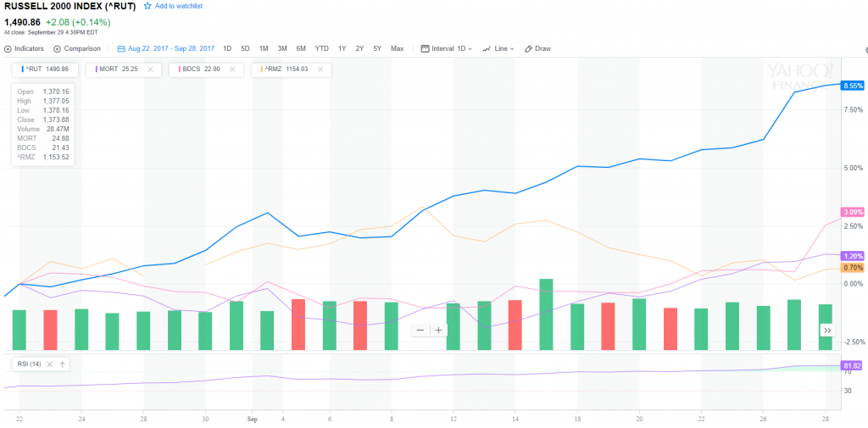Close the RSI (14) indicator
Screen dimensions: 868x428
pyautogui.click(x=49, y=364)
